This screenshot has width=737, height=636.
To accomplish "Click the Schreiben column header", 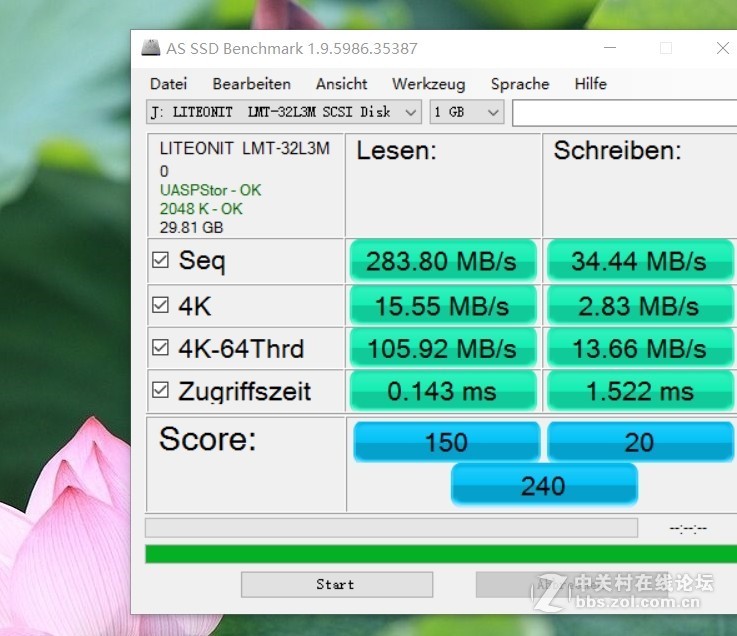I will coord(617,151).
